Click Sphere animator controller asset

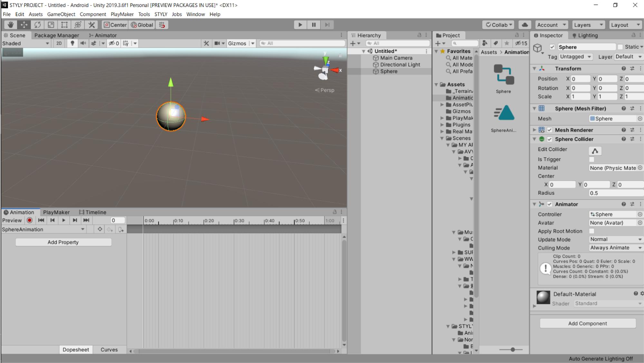[x=504, y=79]
